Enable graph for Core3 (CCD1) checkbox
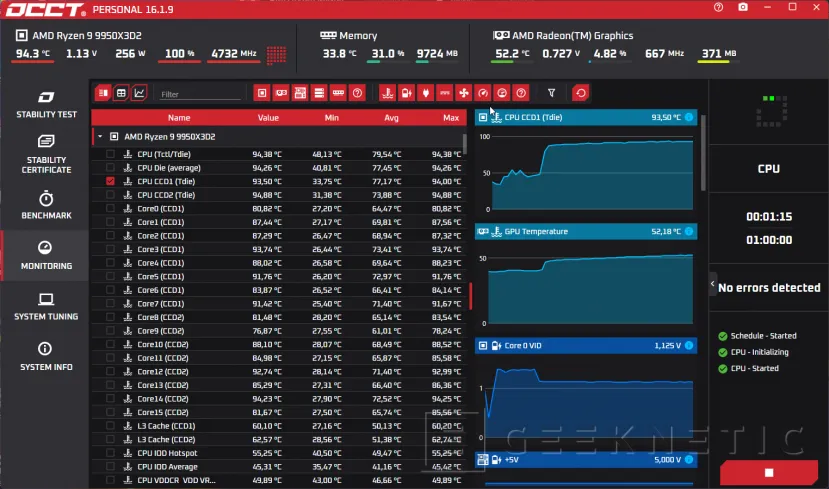829x489 pixels. (x=110, y=249)
